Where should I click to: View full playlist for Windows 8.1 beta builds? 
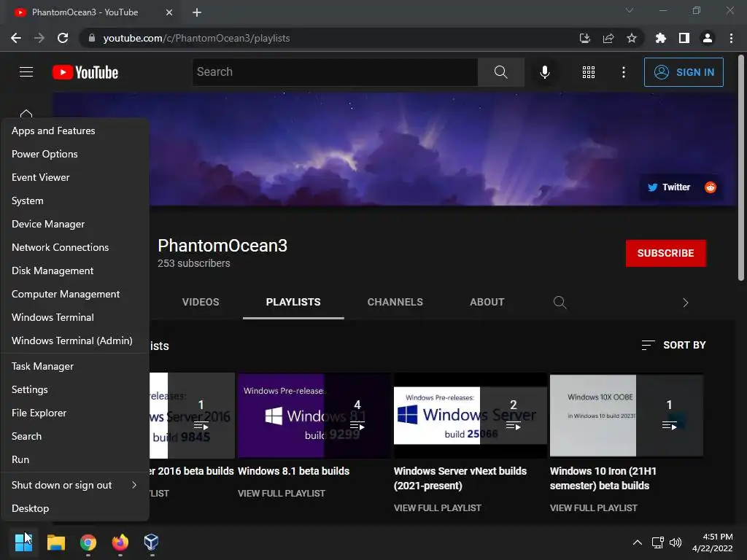click(282, 494)
